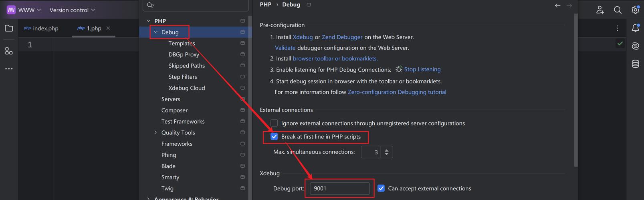Click the WW project badge icon
The width and height of the screenshot is (644, 200).
11,10
